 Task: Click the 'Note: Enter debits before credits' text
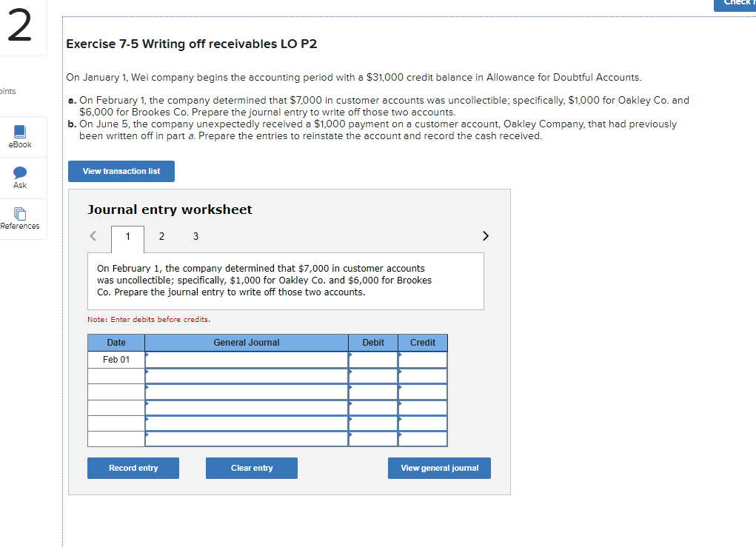[149, 320]
